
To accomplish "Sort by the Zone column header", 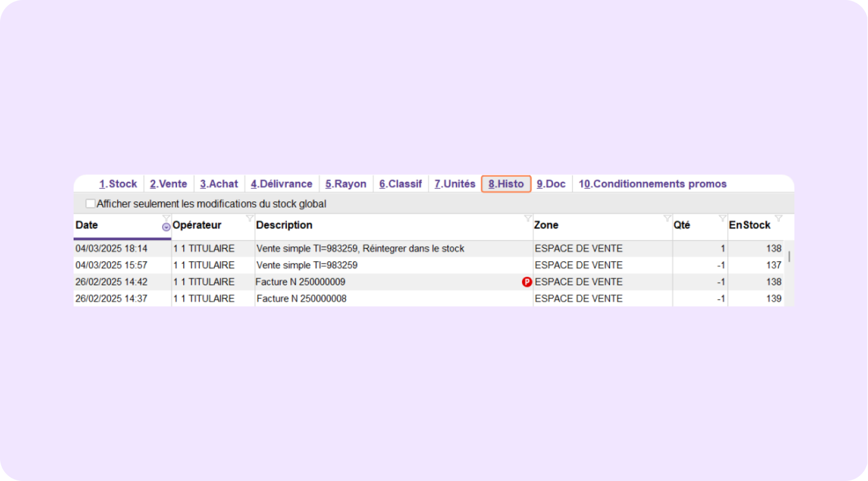I will point(547,226).
